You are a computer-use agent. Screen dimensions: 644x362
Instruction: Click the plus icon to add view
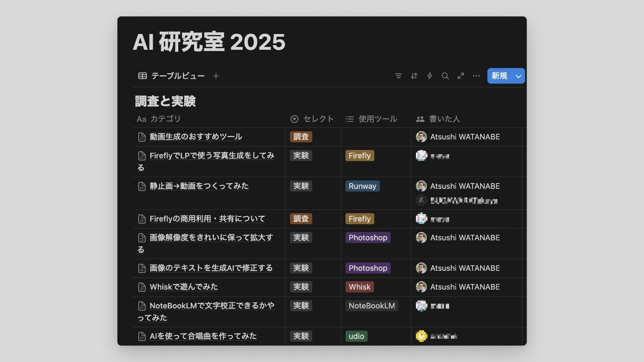coord(216,76)
